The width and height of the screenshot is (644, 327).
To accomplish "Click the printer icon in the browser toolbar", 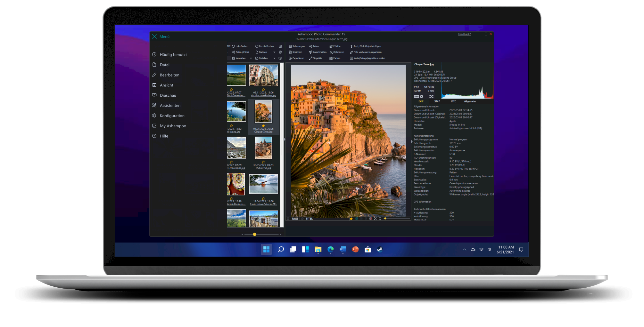I will [x=280, y=52].
